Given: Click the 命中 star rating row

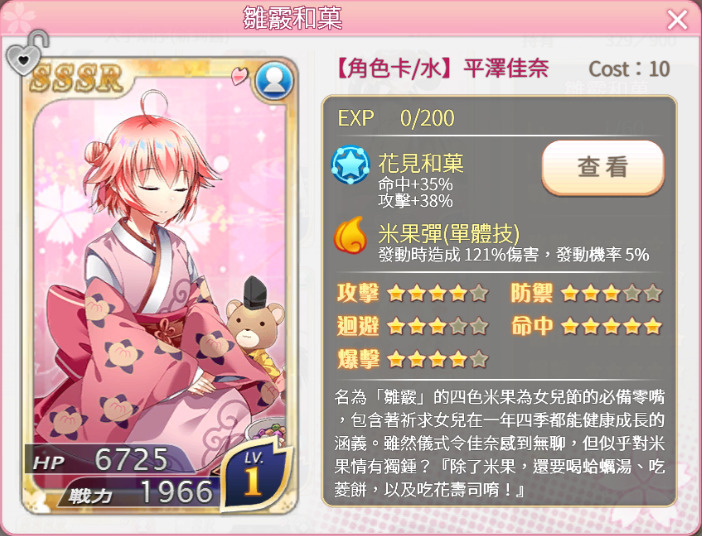Looking at the screenshot, I should 586,326.
